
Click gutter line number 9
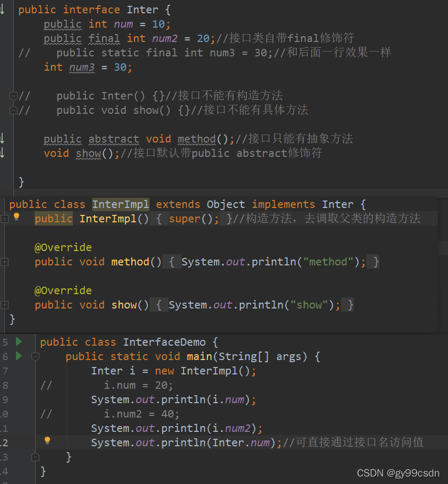click(x=5, y=400)
